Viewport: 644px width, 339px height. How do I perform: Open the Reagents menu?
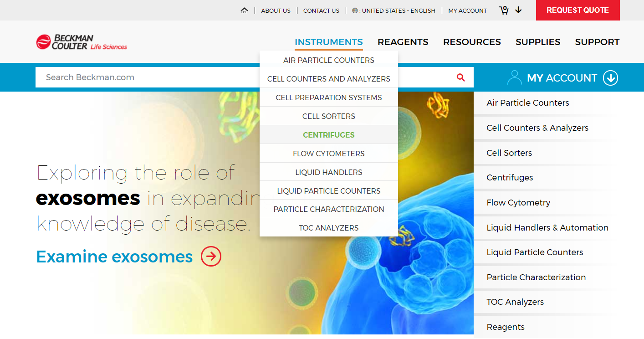(403, 42)
